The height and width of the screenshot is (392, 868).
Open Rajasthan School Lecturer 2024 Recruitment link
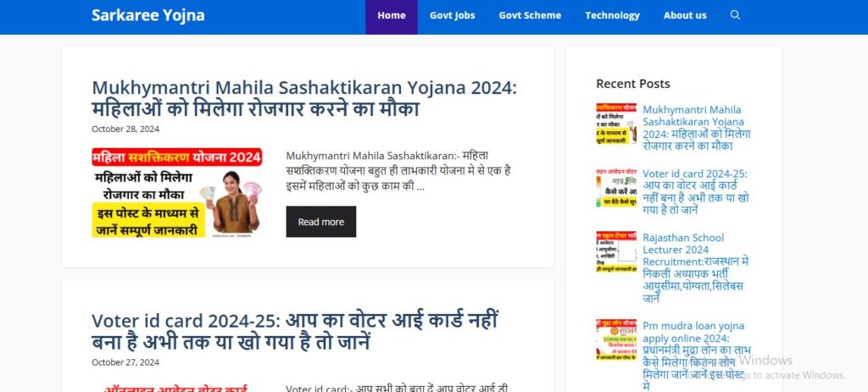695,268
